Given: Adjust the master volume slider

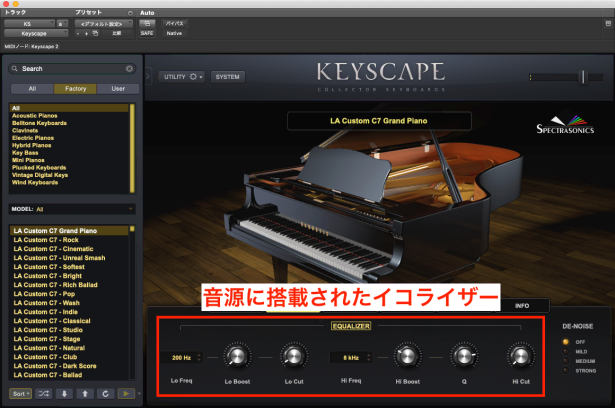Looking at the screenshot, I should pyautogui.click(x=583, y=77).
